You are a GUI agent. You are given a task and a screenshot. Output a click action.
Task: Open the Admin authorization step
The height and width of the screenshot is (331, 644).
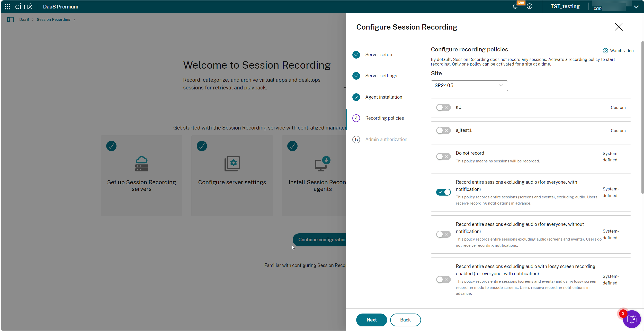coord(386,139)
